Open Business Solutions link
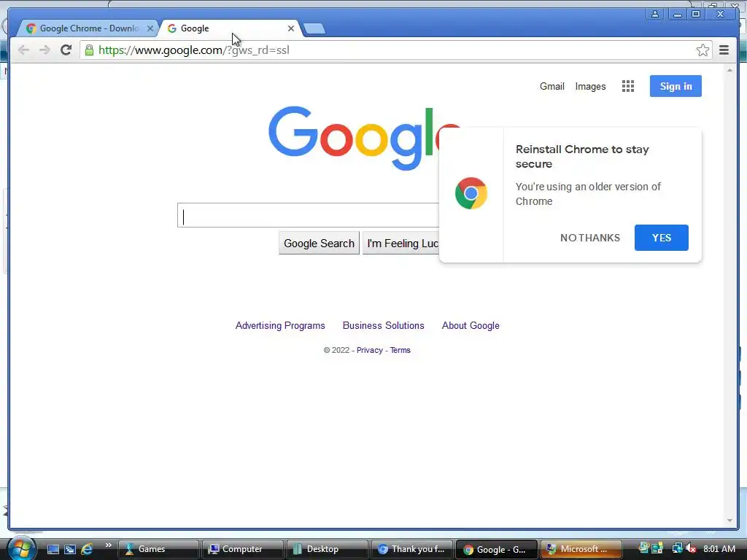 click(x=384, y=326)
